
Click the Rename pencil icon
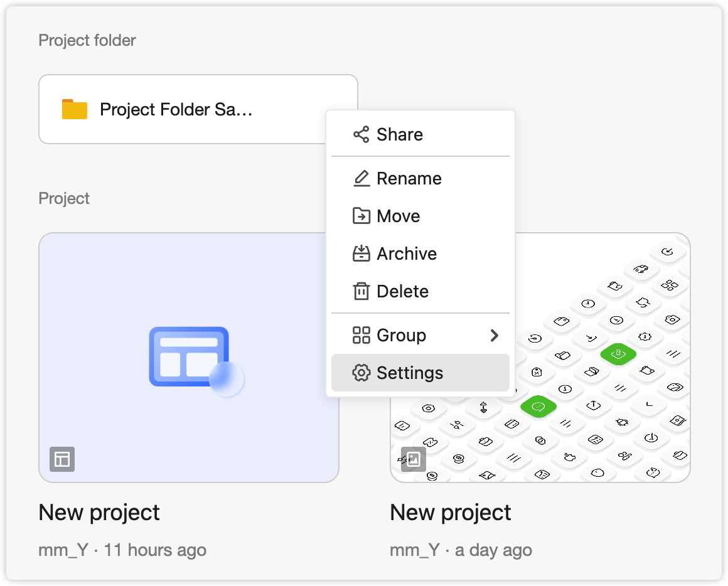[x=361, y=179]
